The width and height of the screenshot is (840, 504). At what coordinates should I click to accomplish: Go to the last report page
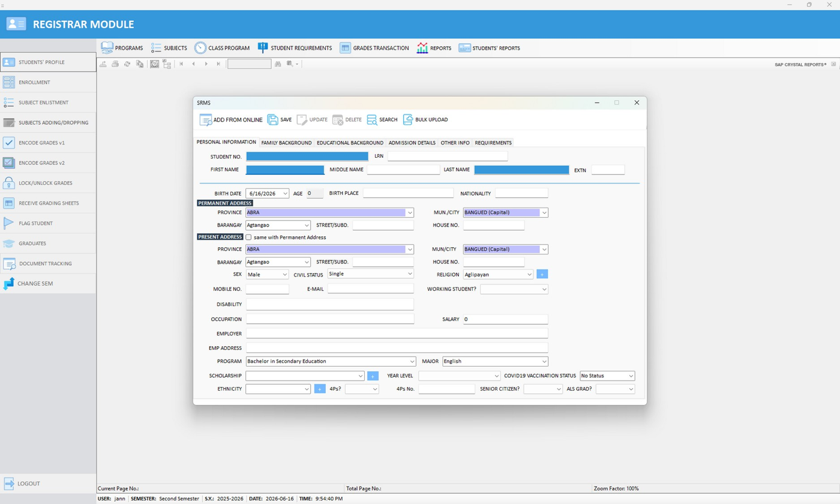click(218, 64)
